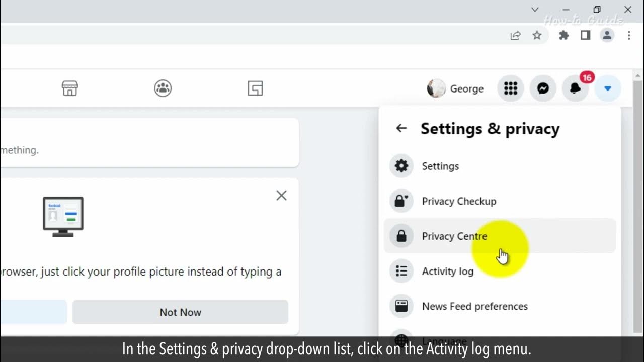The image size is (644, 362).
Task: Go back with the Settings & privacy arrow
Action: (401, 128)
